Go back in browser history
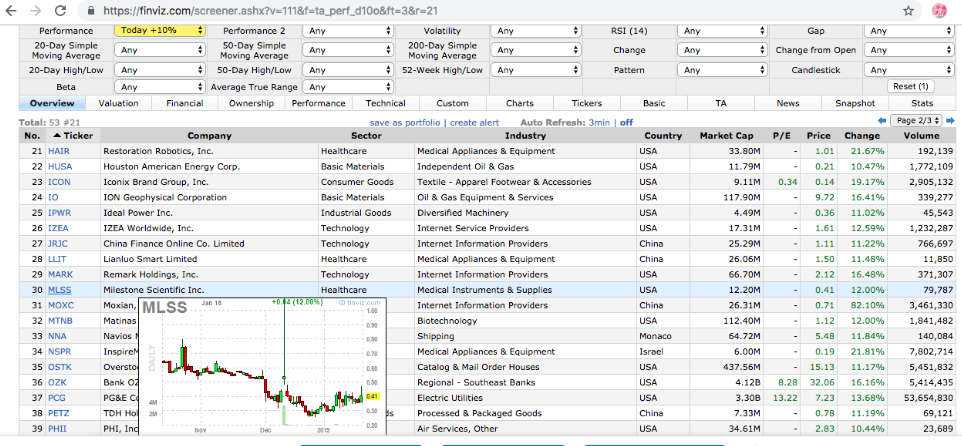The height and width of the screenshot is (446, 962). click(12, 10)
